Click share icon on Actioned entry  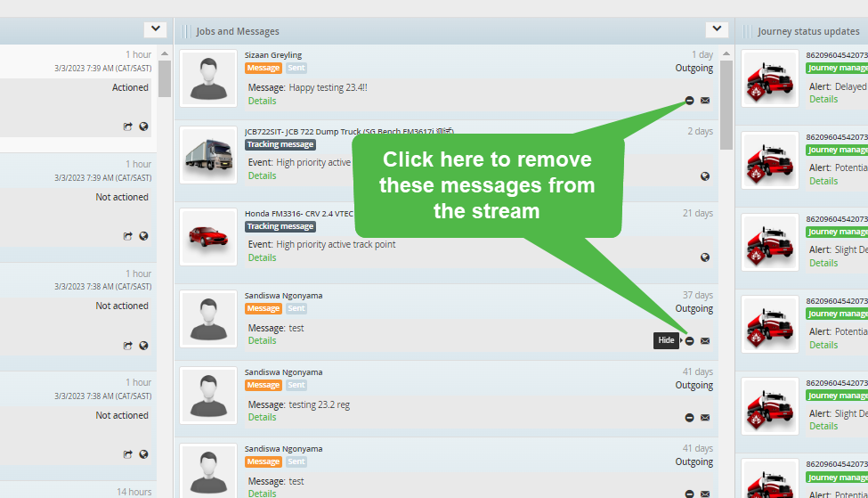pyautogui.click(x=128, y=127)
